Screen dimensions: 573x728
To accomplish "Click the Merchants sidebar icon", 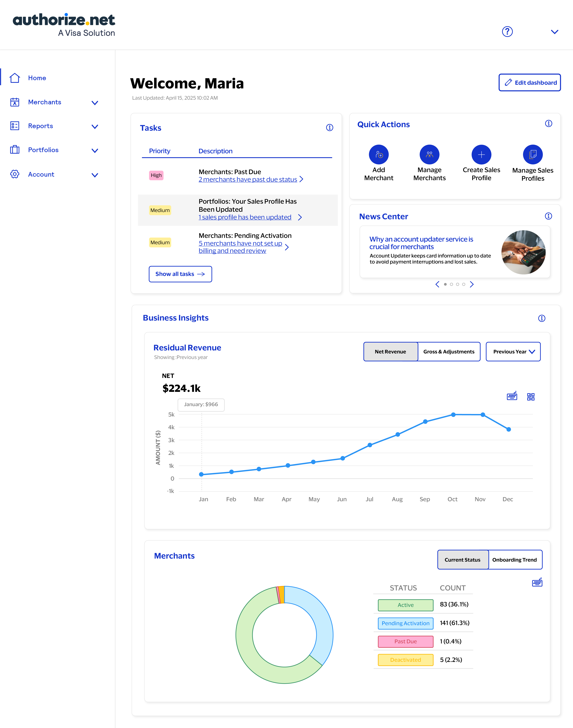I will pos(15,102).
